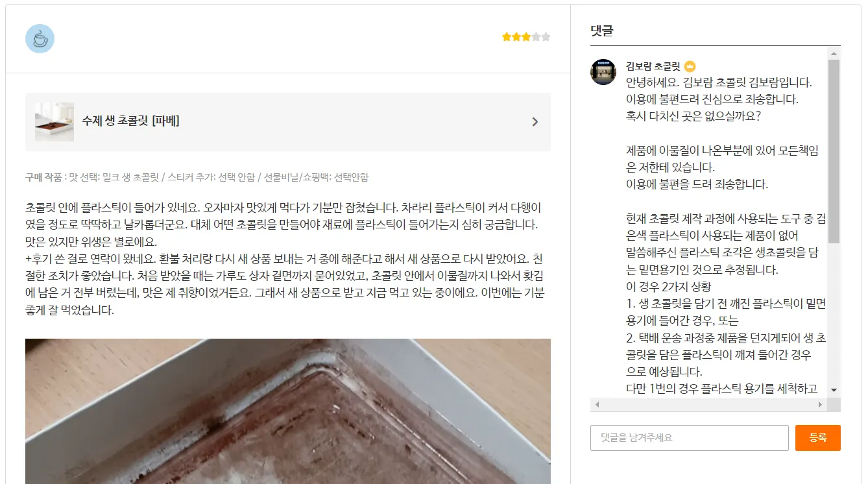Click the first yellow rating star

coord(507,37)
